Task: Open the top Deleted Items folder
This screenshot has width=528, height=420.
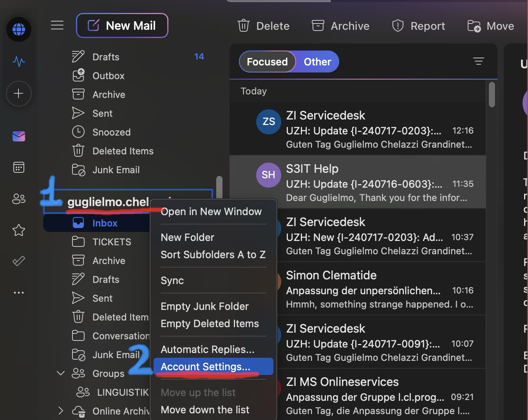Action: pos(123,151)
